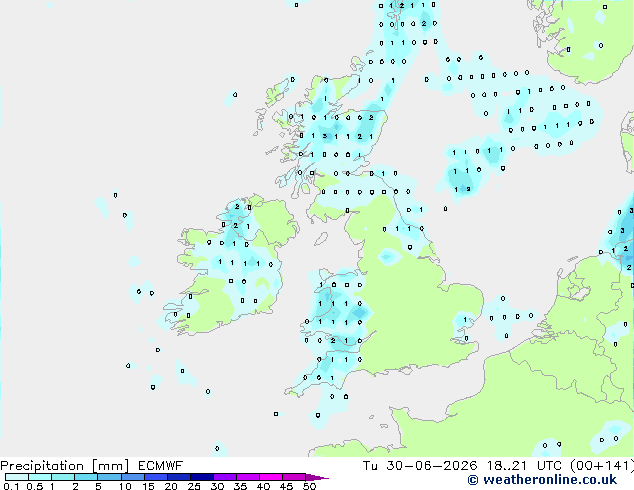This screenshot has height=490, width=634.
Task: Click the 45 to 50 mm legend swatch
Action: [x=294, y=477]
